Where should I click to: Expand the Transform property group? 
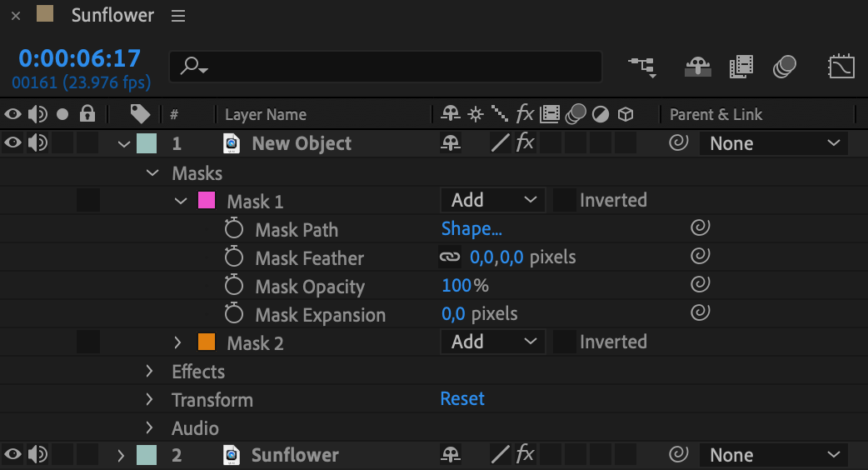point(149,400)
